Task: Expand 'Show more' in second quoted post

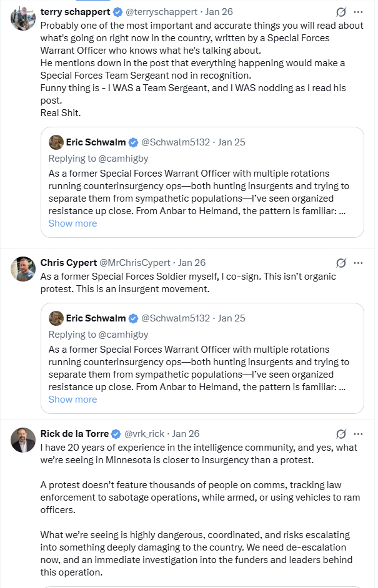Action: point(72,399)
